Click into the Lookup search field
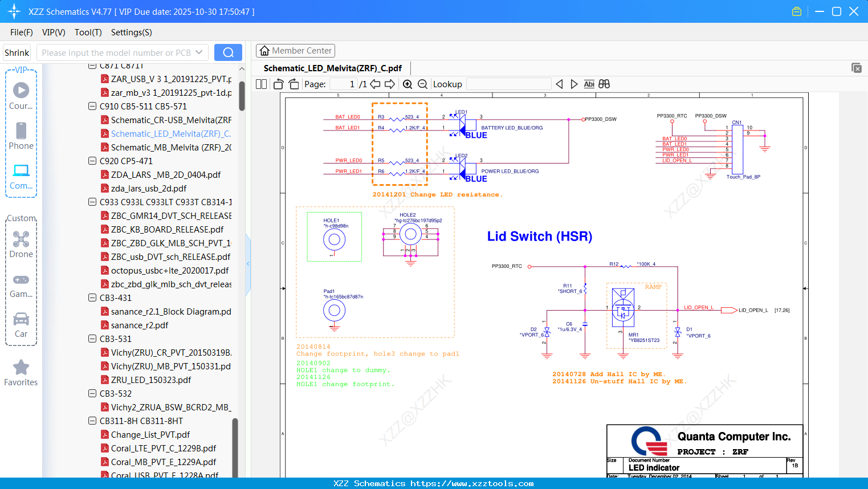 click(508, 84)
